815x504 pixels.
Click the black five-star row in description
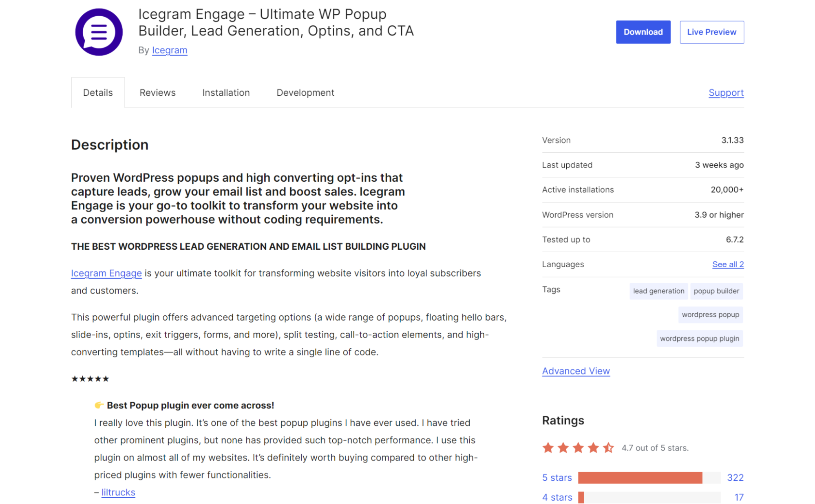coord(90,379)
